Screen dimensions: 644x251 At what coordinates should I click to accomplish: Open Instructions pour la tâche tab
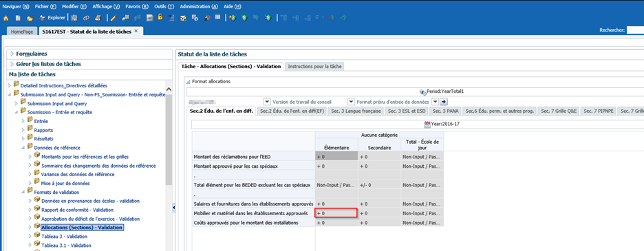click(314, 66)
